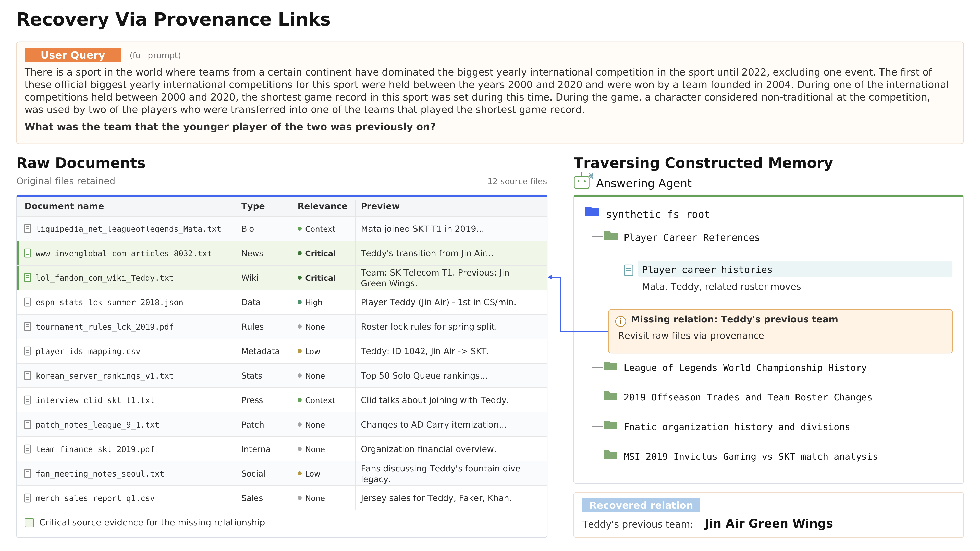Click the 'Metadata' type cell

260,351
